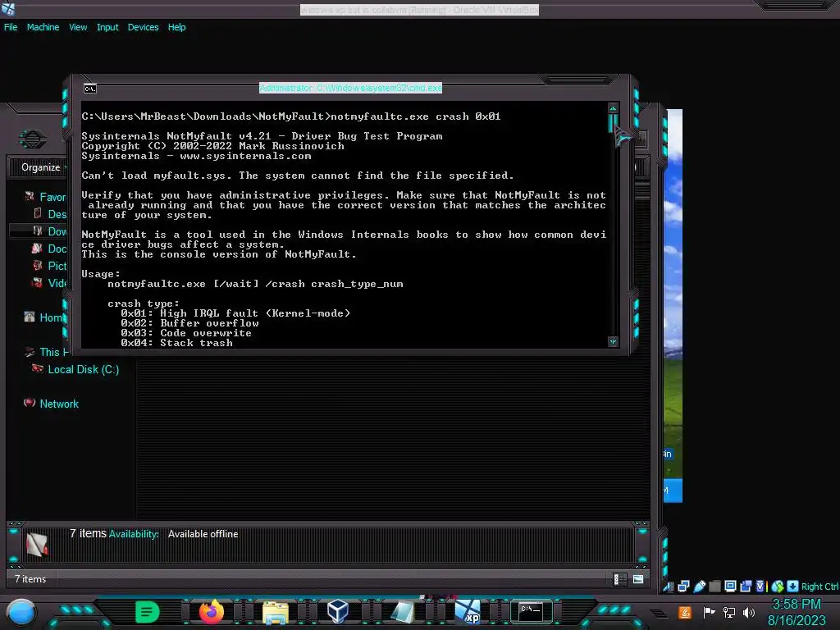840x630 pixels.
Task: Click '0x02: Buffer overflow' console line
Action: click(189, 323)
